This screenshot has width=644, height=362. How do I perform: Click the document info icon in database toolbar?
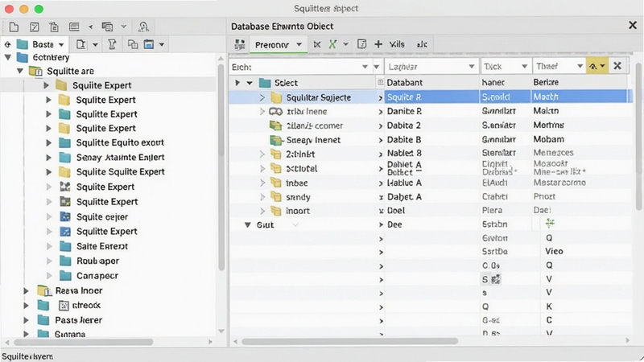tap(361, 44)
